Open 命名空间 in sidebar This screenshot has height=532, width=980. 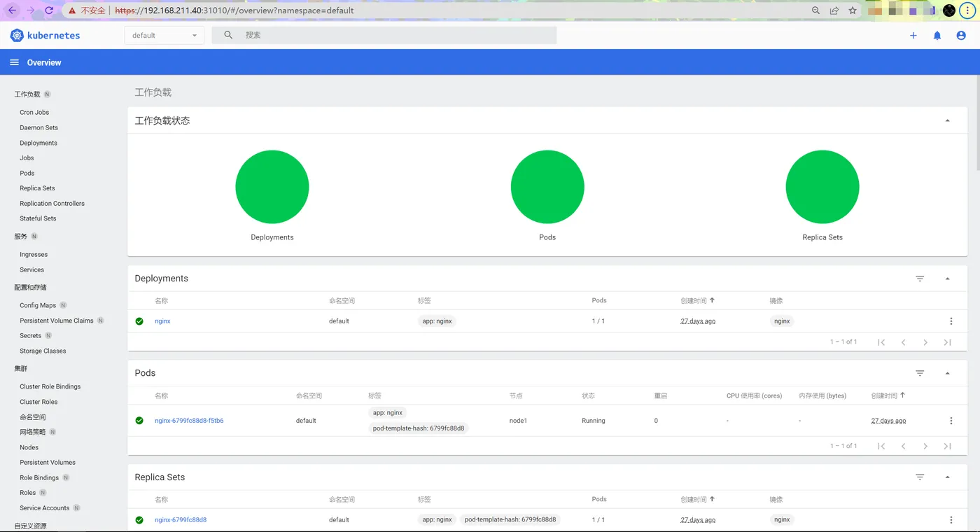click(x=33, y=417)
